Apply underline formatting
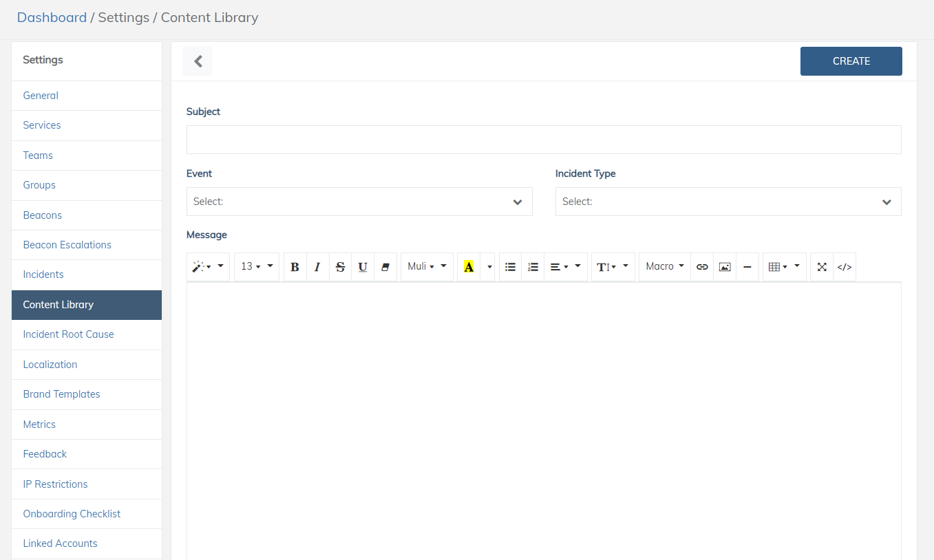This screenshot has height=560, width=934. [x=363, y=267]
